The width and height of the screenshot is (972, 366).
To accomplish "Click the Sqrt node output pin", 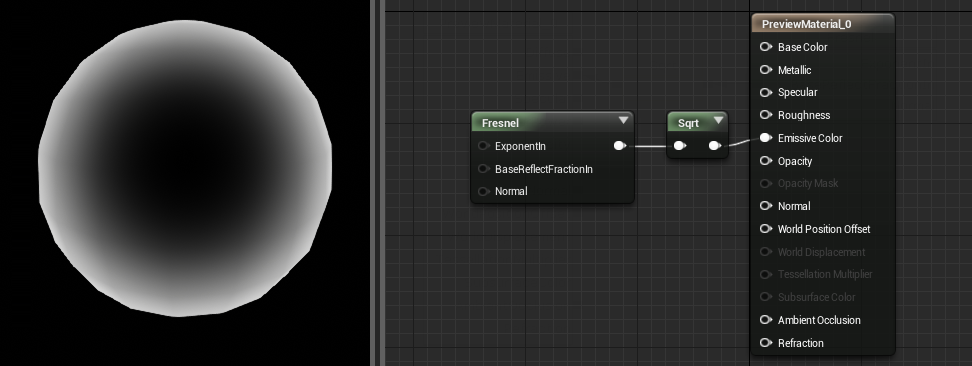I will tap(715, 146).
